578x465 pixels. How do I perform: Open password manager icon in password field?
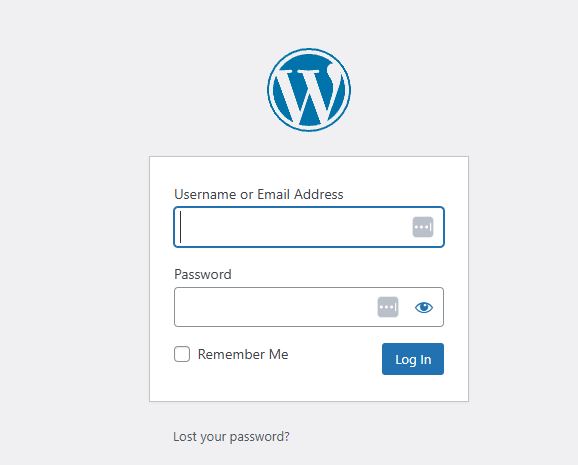click(388, 307)
